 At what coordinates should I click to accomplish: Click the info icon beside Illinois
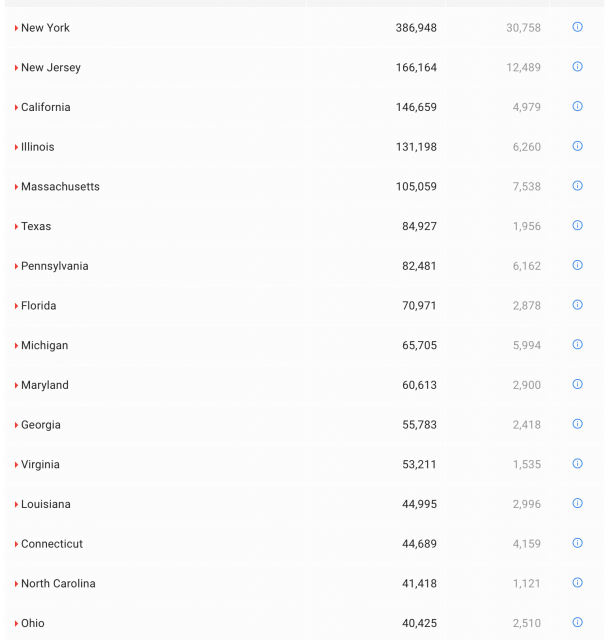(x=577, y=146)
